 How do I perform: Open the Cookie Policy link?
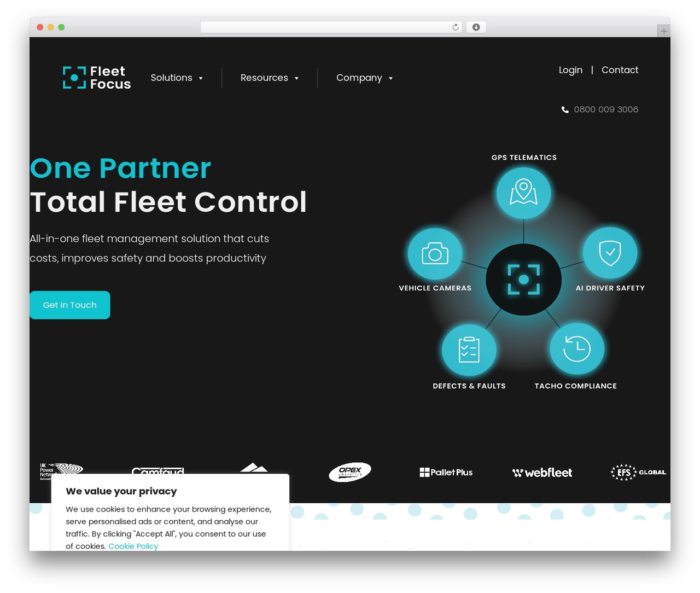click(x=133, y=546)
